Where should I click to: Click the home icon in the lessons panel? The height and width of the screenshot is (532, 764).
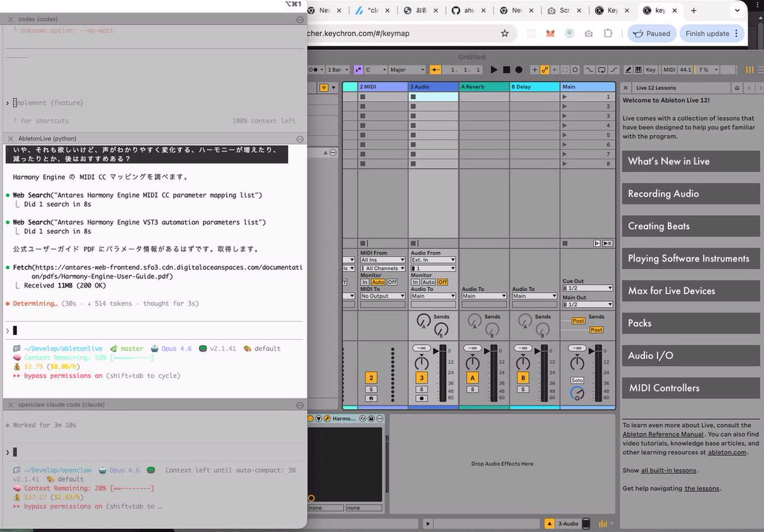(x=737, y=88)
